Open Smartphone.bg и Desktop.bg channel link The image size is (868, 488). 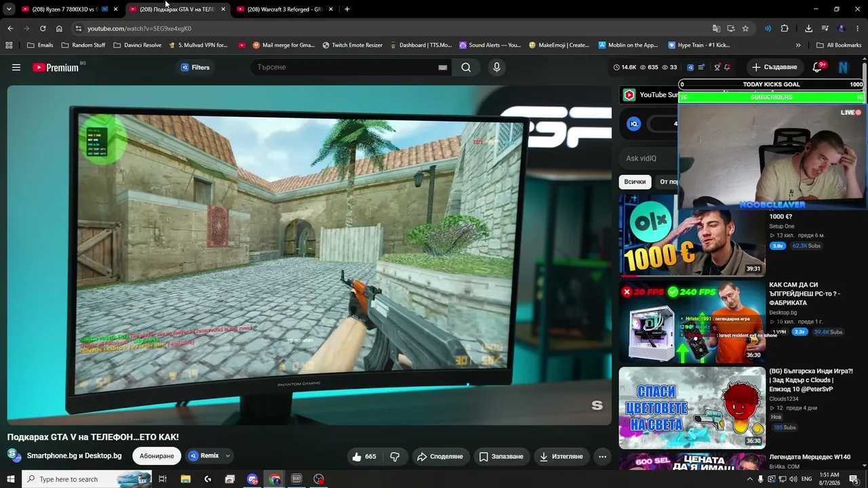click(x=75, y=455)
